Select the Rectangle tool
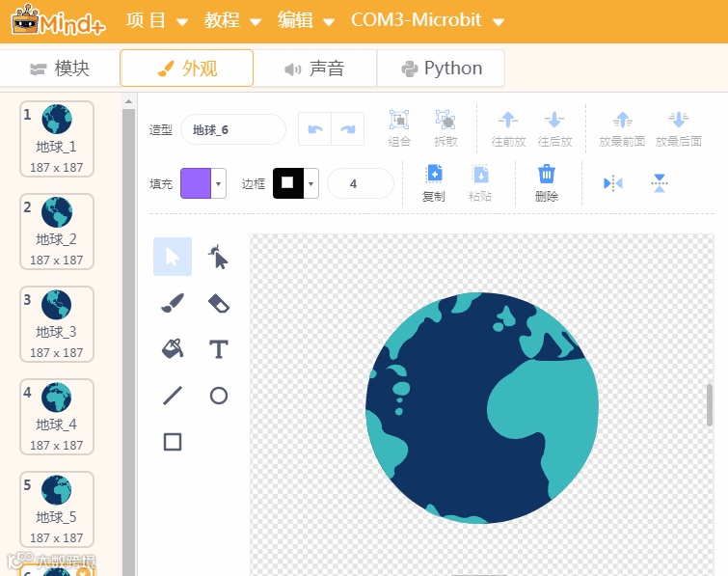Screen dimensions: 728x576 173,442
